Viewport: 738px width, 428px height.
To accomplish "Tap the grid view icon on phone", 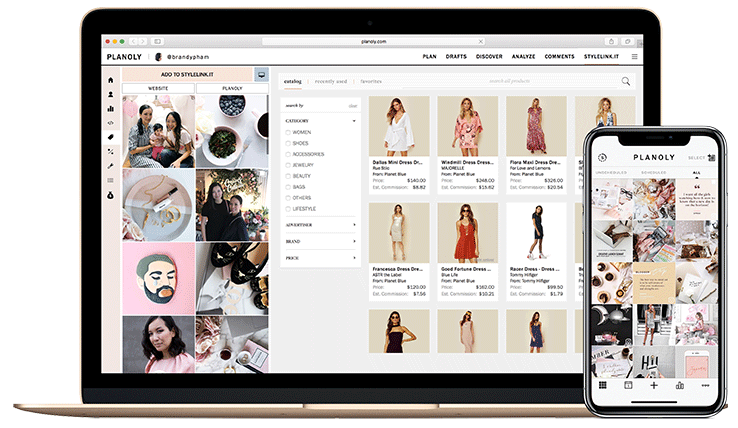I will (x=602, y=385).
